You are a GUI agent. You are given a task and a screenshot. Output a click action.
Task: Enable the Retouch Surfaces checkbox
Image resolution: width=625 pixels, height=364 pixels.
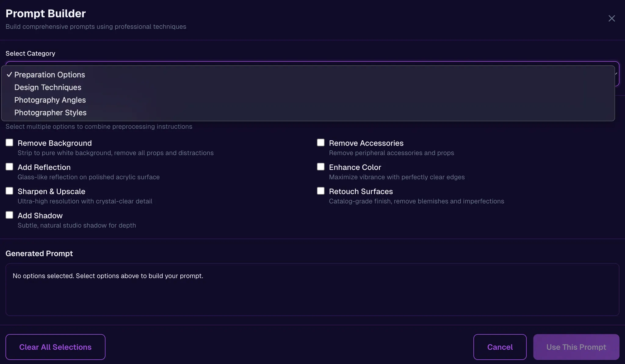click(x=321, y=191)
